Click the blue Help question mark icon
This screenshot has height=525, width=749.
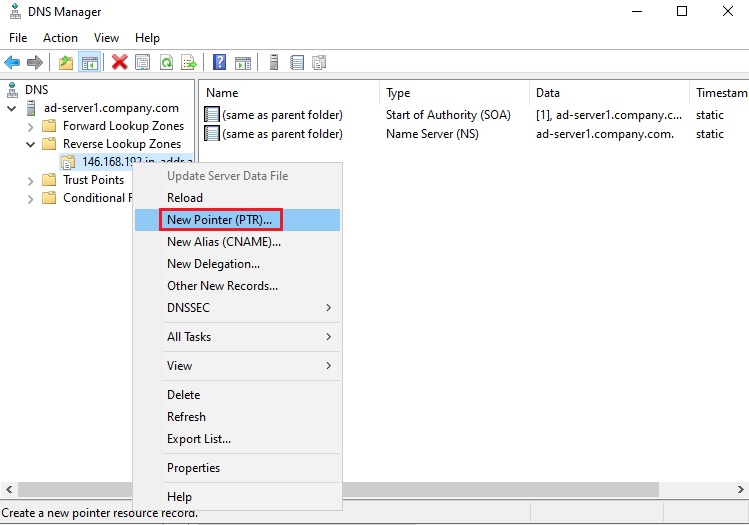[x=219, y=62]
